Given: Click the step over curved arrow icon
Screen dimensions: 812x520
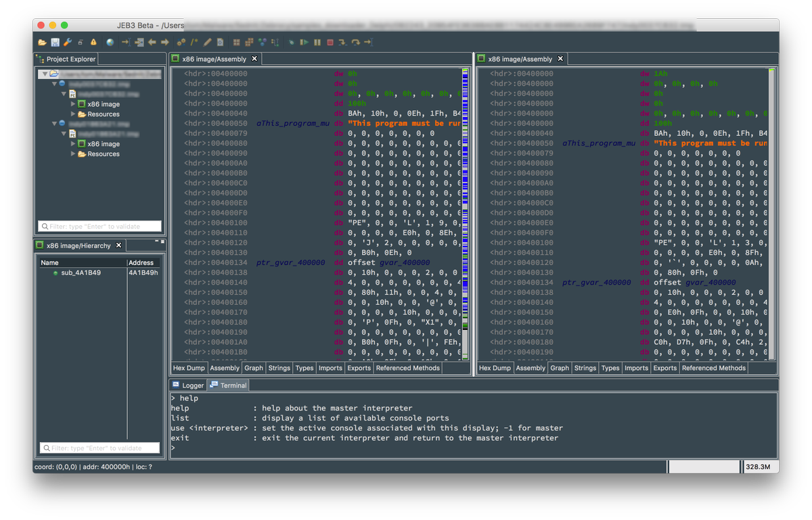Looking at the screenshot, I should (x=355, y=42).
